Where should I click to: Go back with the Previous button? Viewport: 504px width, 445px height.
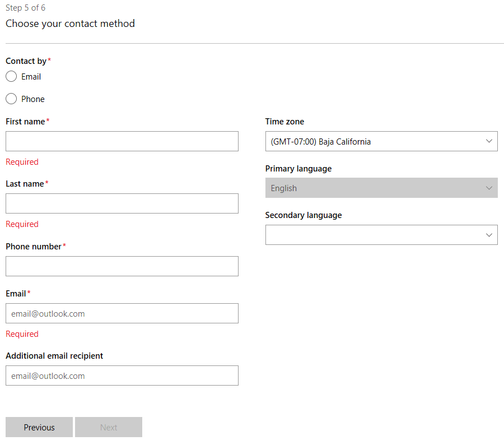[39, 427]
